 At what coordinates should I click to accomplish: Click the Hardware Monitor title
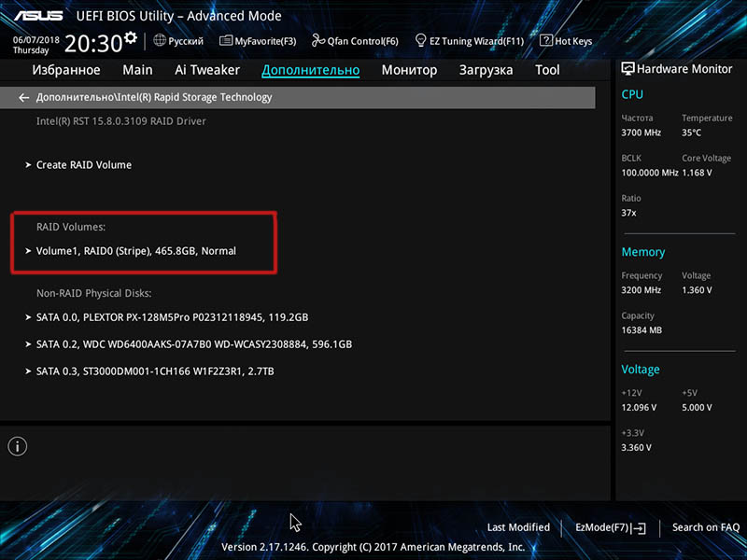(684, 69)
